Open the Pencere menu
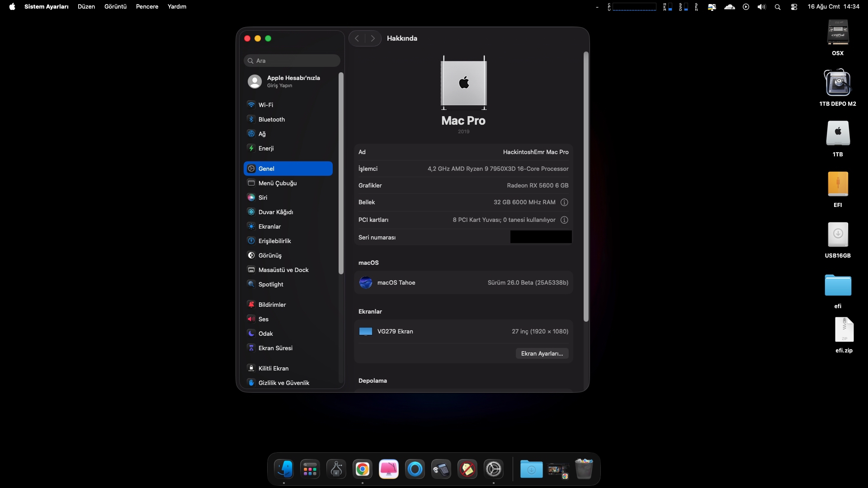Screen dimensions: 868x488 (x=147, y=7)
